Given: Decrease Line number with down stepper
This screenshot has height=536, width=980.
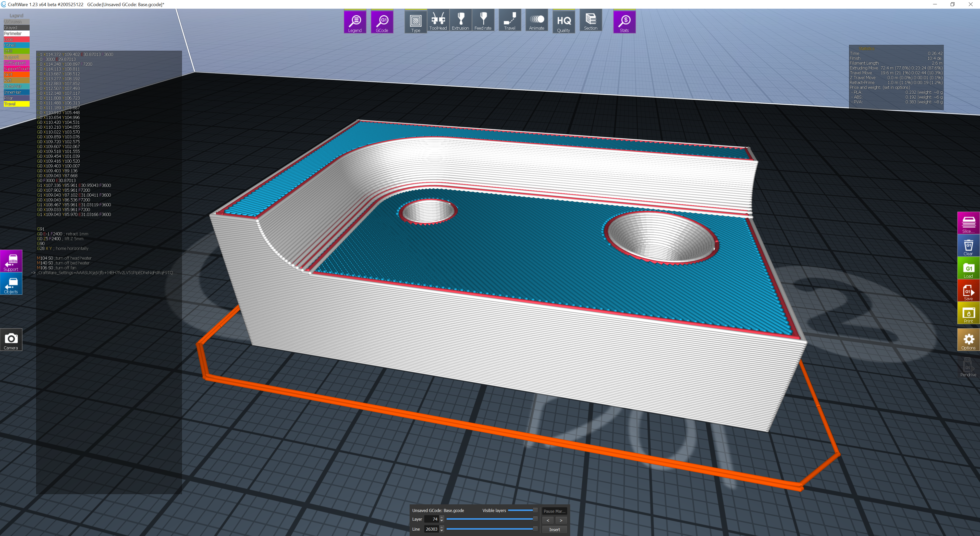Looking at the screenshot, I should tap(442, 531).
